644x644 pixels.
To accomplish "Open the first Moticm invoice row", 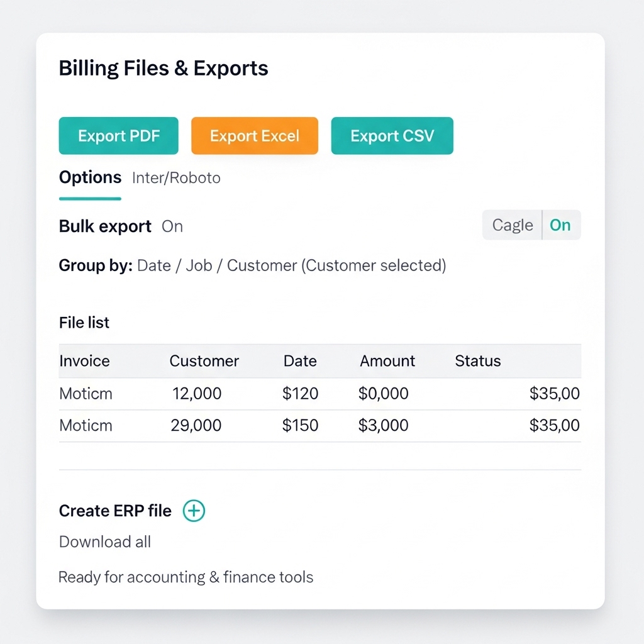I will click(86, 394).
